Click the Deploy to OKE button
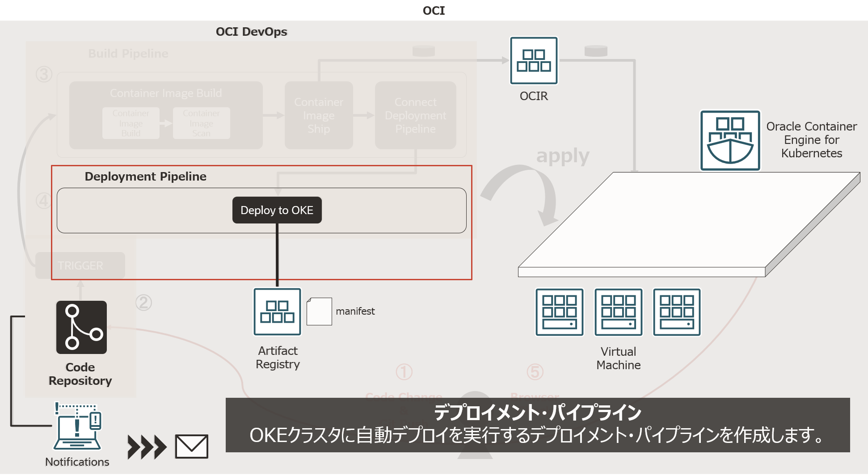 [x=277, y=210]
